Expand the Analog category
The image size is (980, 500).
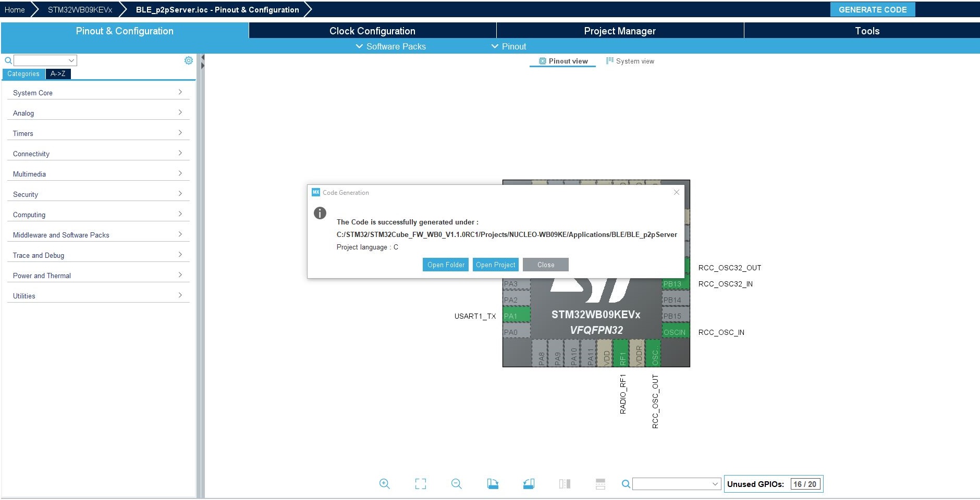pyautogui.click(x=98, y=113)
